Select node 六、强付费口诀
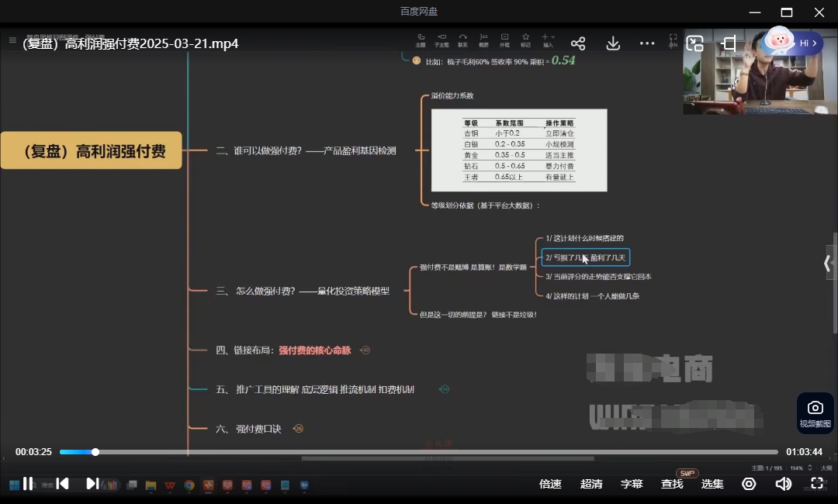The image size is (838, 504). coord(248,429)
